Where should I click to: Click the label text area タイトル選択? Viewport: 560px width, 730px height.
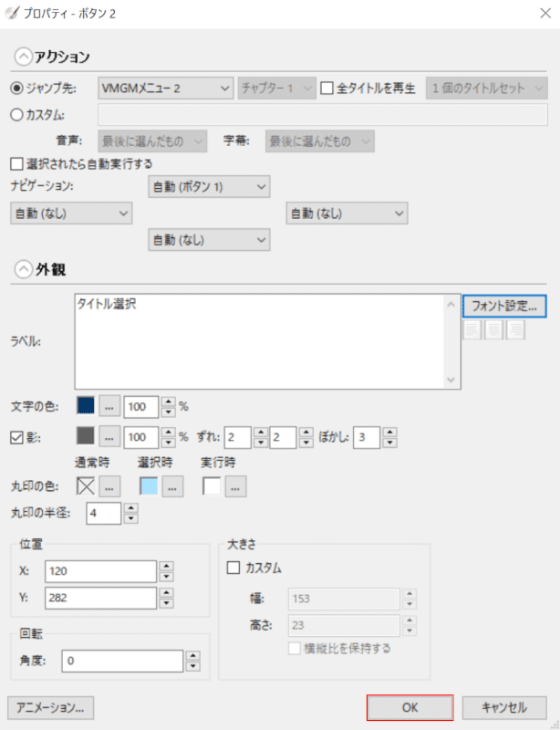click(x=259, y=341)
